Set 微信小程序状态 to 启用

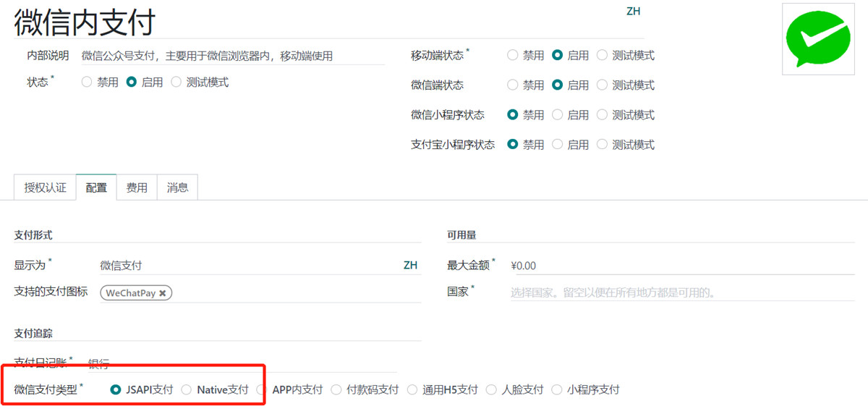pos(558,114)
